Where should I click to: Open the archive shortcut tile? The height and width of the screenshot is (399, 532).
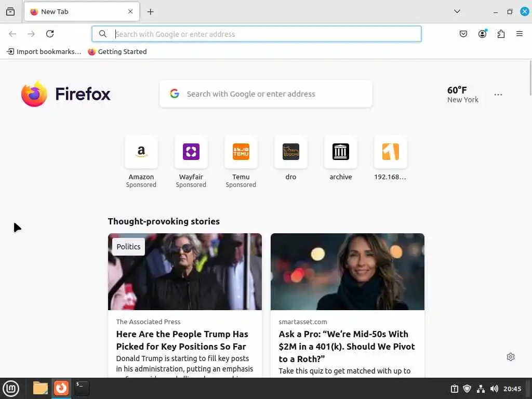click(341, 158)
